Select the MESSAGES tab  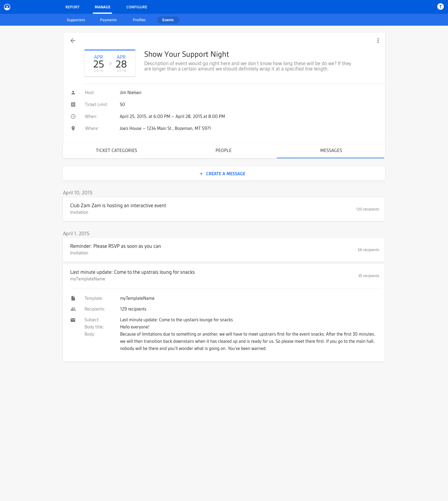[x=331, y=150]
